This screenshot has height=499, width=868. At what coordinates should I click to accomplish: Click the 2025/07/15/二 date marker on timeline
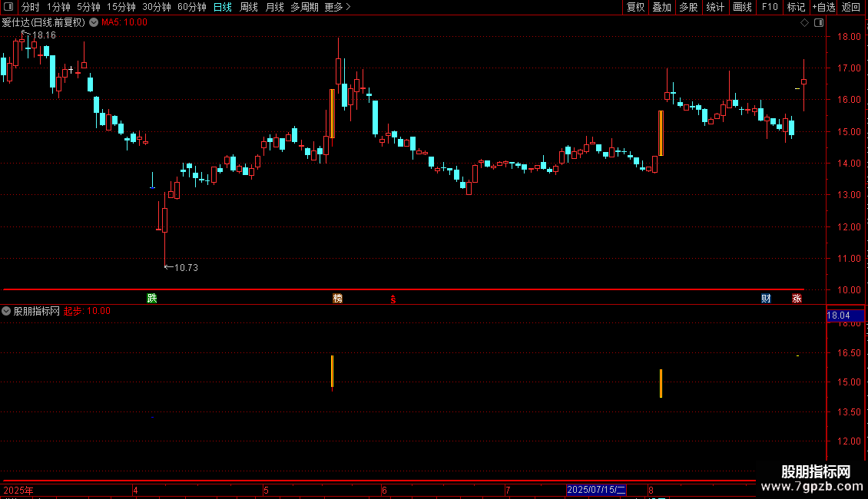tap(596, 490)
